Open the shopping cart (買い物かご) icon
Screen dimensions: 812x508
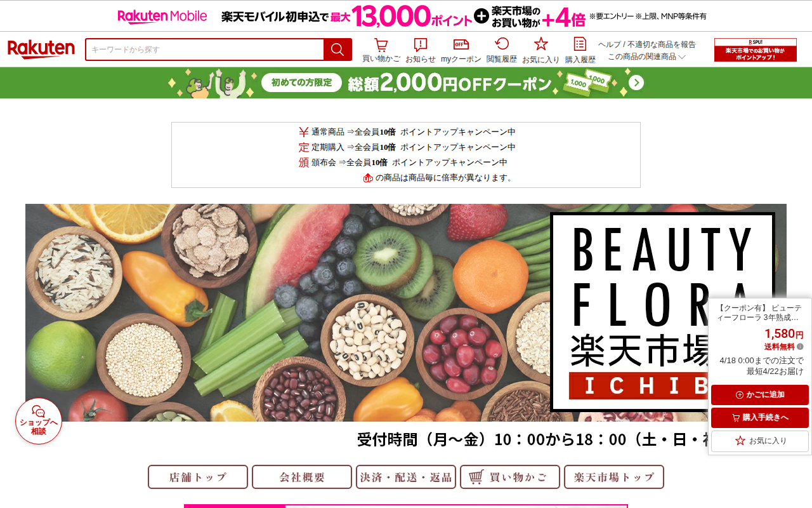point(381,51)
